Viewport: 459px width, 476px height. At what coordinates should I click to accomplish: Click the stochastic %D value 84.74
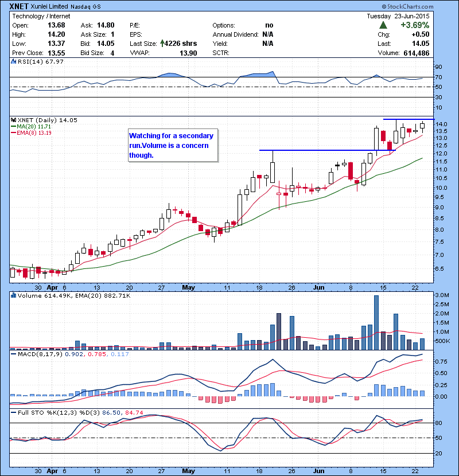click(x=134, y=413)
